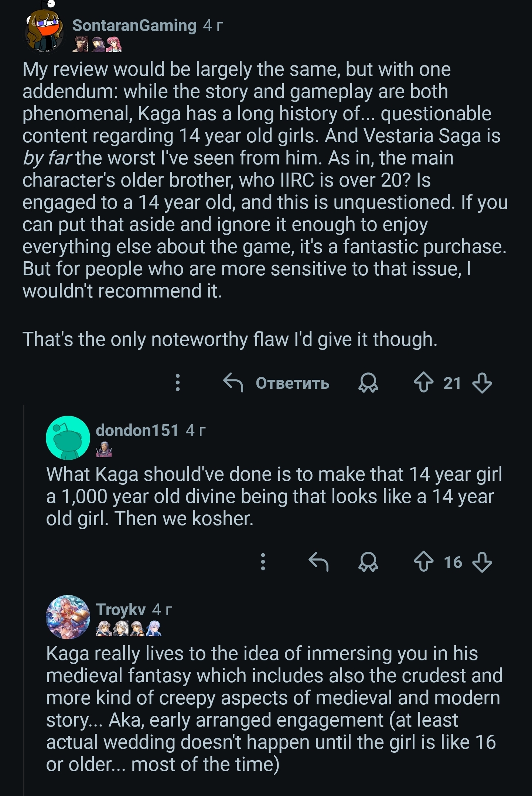Collapse the reply thread via the left line
Viewport: 532px width, 796px height.
click(24, 591)
